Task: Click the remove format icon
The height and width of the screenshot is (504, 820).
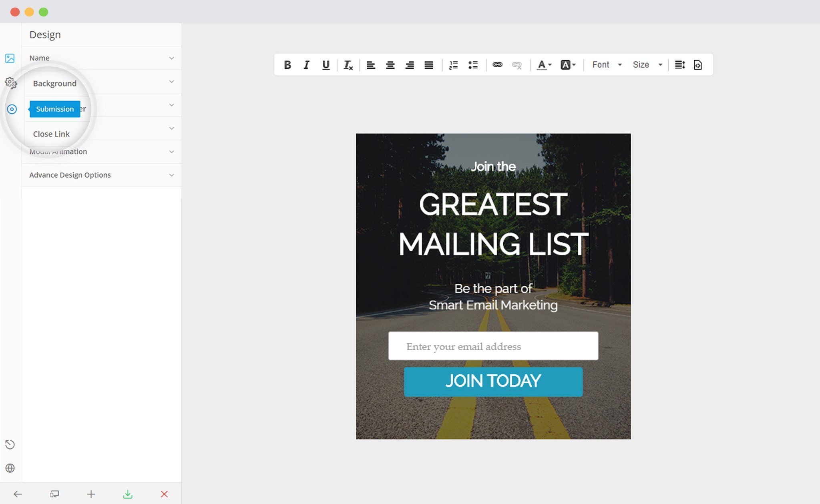Action: [x=348, y=65]
